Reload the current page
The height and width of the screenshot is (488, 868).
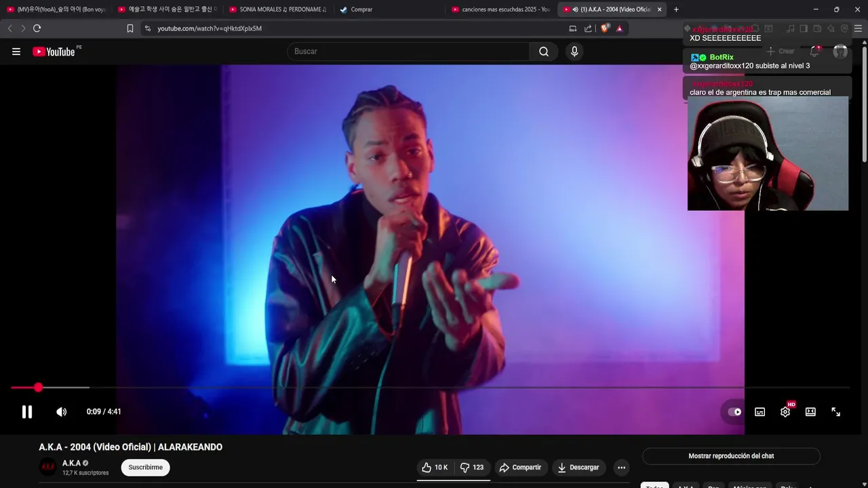pyautogui.click(x=37, y=28)
